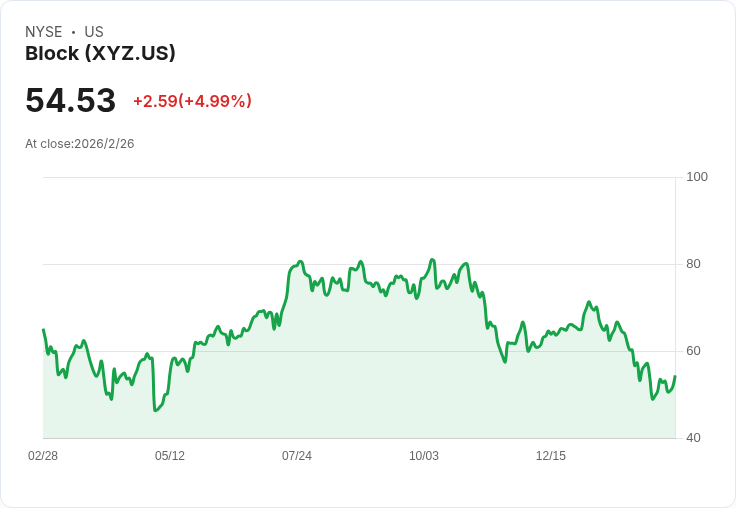The width and height of the screenshot is (736, 508).
Task: Click the US market label
Action: coord(94,32)
